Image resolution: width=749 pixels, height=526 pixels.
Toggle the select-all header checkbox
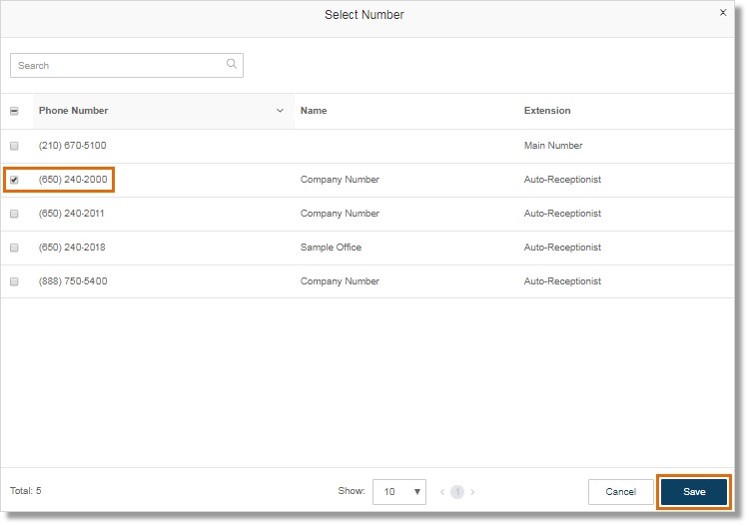click(14, 111)
